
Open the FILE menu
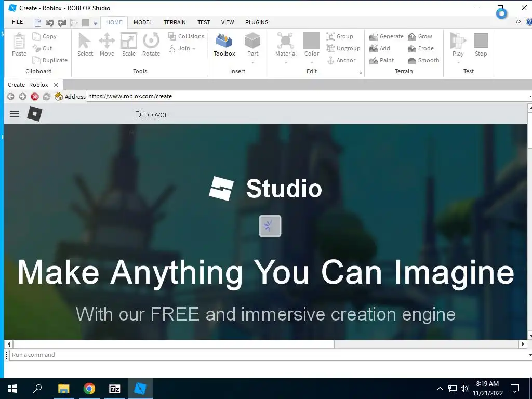pos(17,22)
